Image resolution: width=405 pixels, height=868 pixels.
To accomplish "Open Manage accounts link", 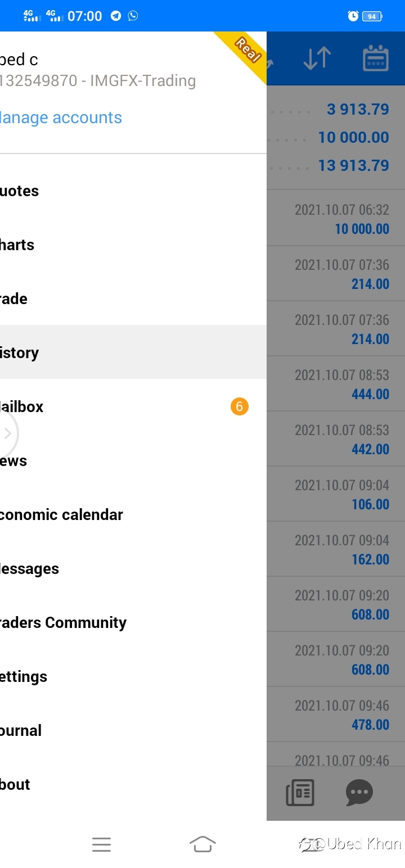I will pyautogui.click(x=61, y=117).
